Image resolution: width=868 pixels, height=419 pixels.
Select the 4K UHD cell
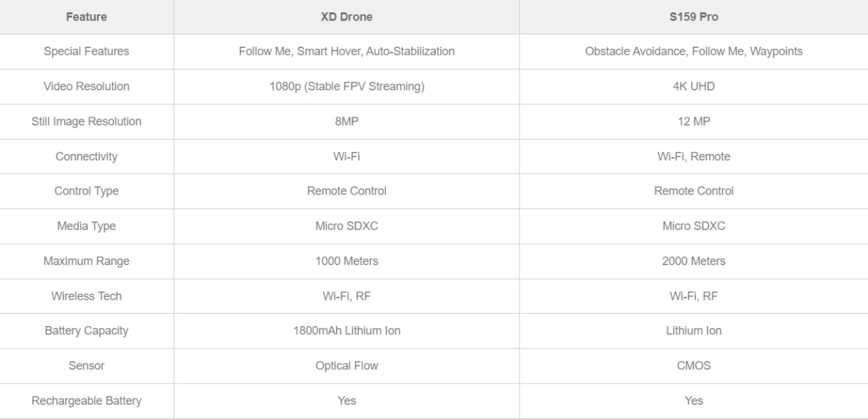(694, 87)
